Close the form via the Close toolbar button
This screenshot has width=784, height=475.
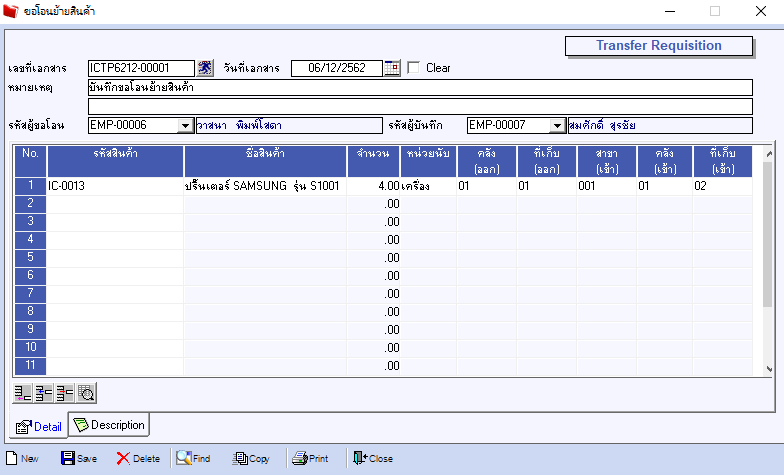373,458
